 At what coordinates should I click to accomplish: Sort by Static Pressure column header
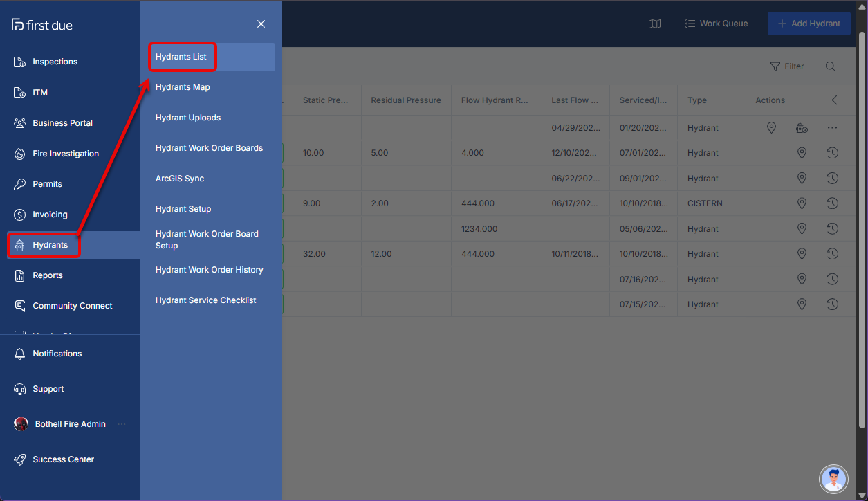point(325,100)
